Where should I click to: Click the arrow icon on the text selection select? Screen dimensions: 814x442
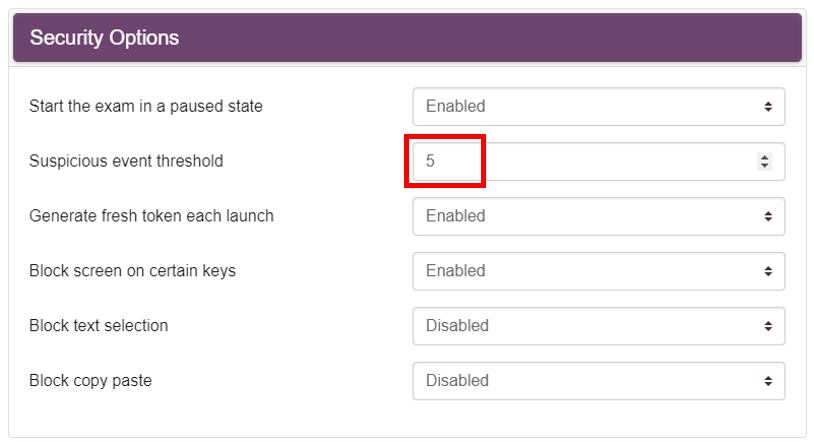tap(768, 326)
